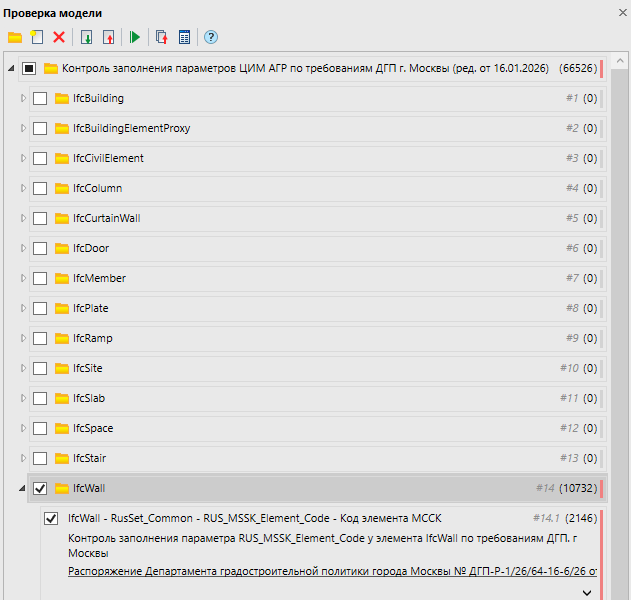
Task: Click the (10732) IfcWall count
Action: coord(578,489)
